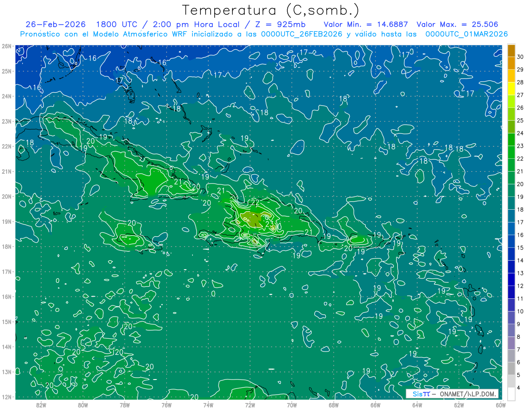The height and width of the screenshot is (411, 532).
Task: Click the brown top swatch above legend 30
Action: coord(511,51)
